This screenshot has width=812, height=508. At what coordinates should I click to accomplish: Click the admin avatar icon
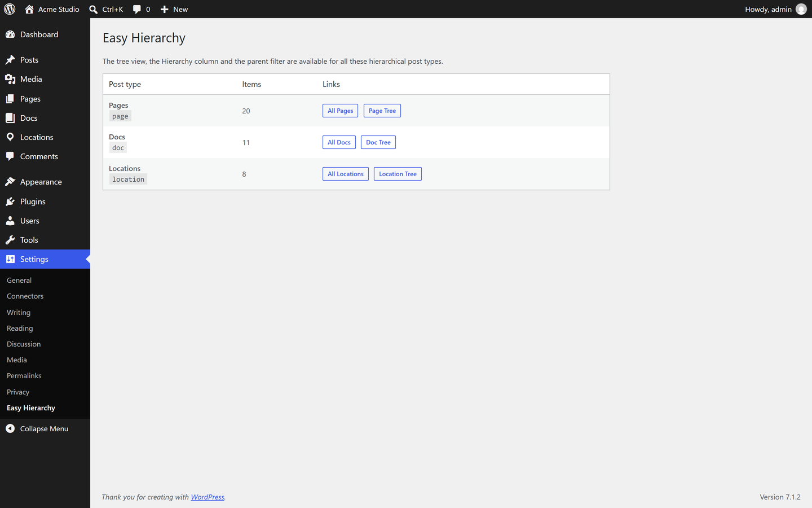click(x=801, y=9)
